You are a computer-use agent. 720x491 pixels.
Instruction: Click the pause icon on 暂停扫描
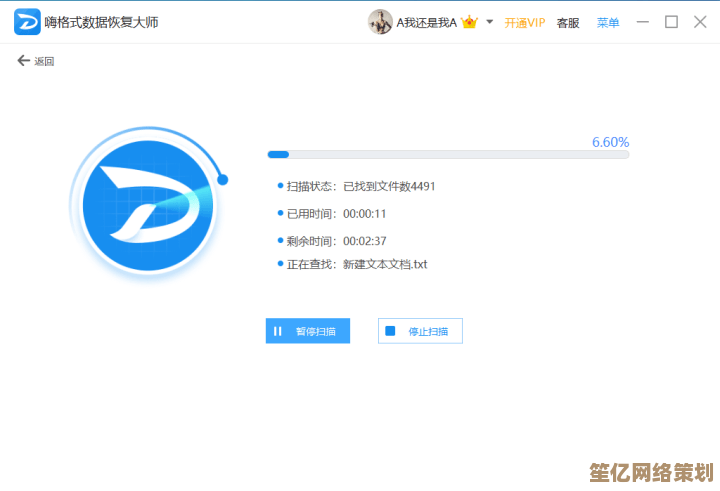(x=277, y=331)
